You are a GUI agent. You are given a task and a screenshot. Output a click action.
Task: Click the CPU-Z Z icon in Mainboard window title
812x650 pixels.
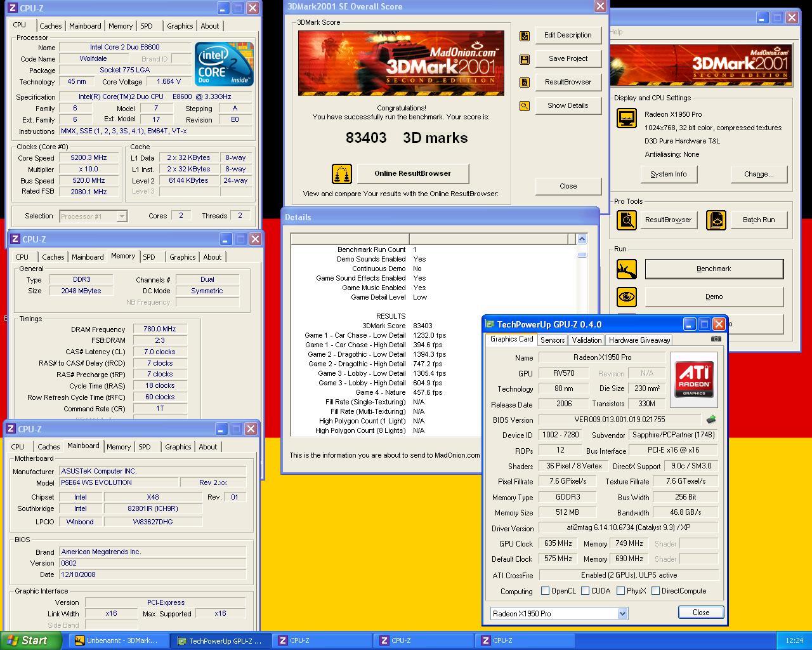coord(11,429)
